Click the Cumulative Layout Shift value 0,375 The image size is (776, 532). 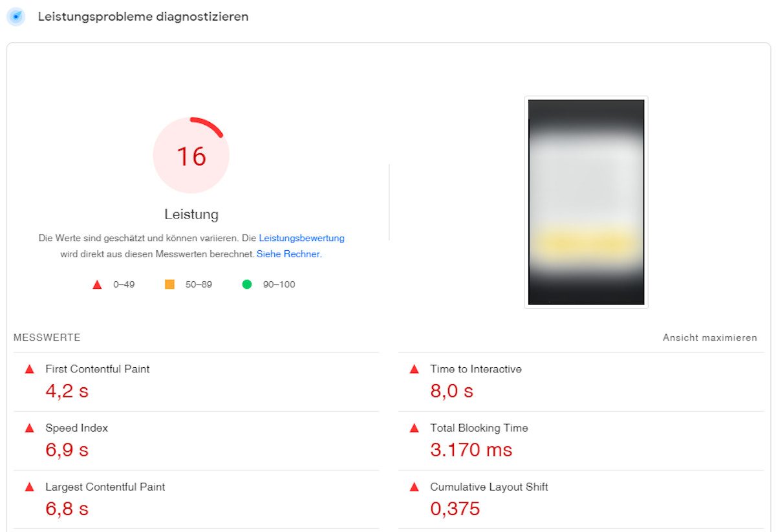(x=455, y=509)
